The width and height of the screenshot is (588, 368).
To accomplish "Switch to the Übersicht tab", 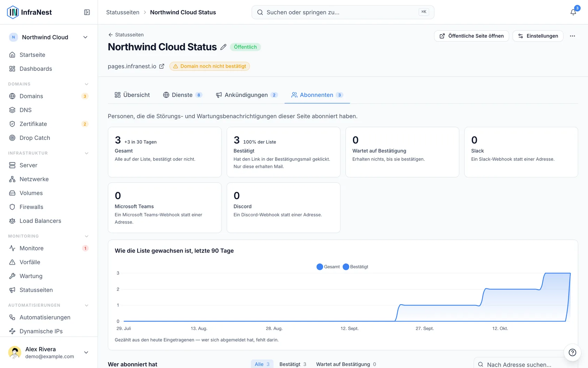I will 132,95.
